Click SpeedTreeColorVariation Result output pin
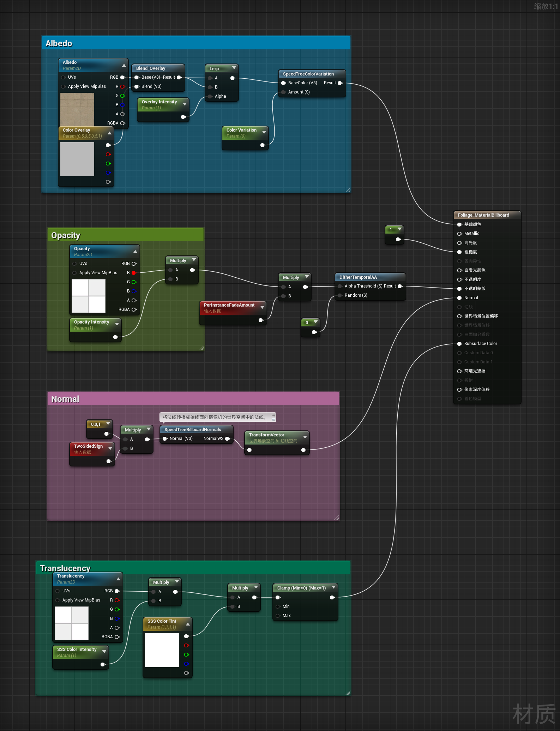This screenshot has height=731, width=560. coord(340,83)
